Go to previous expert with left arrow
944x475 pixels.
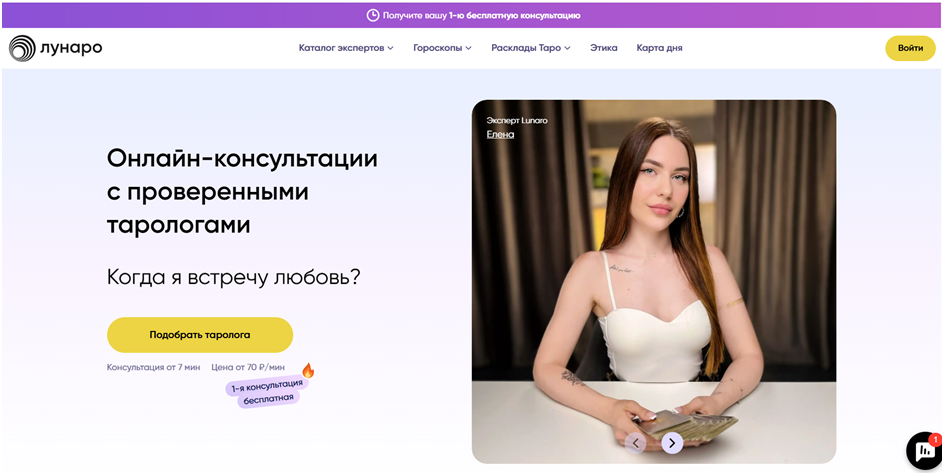click(x=635, y=444)
